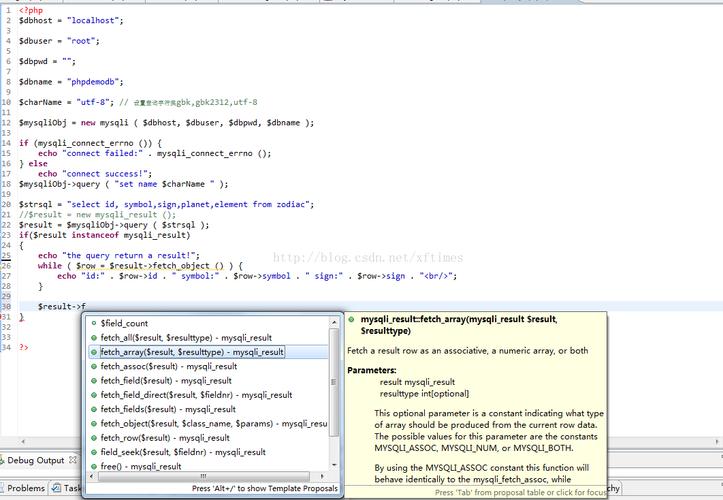The height and width of the screenshot is (500, 723).
Task: Click proposal list horizontal scroll-left arrow
Action: (x=91, y=476)
